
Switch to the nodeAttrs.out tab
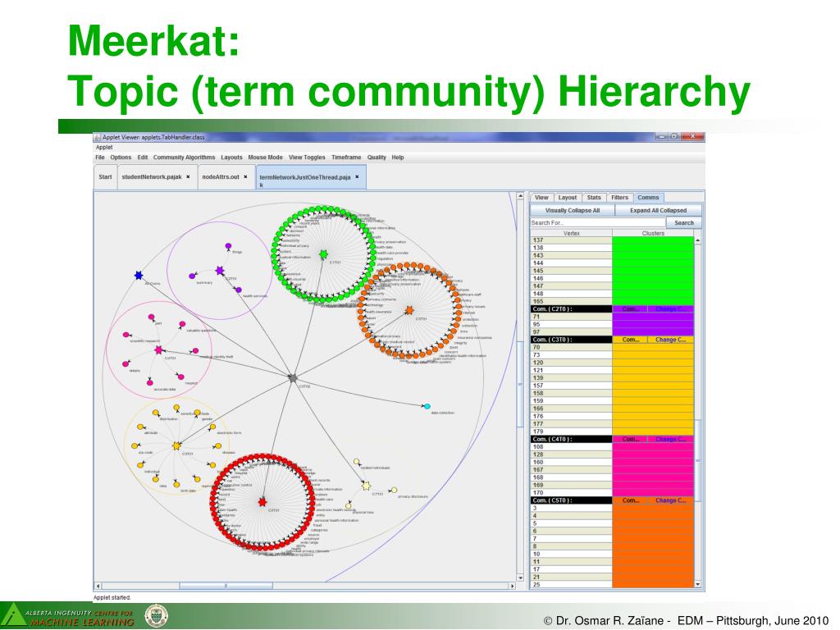point(220,177)
